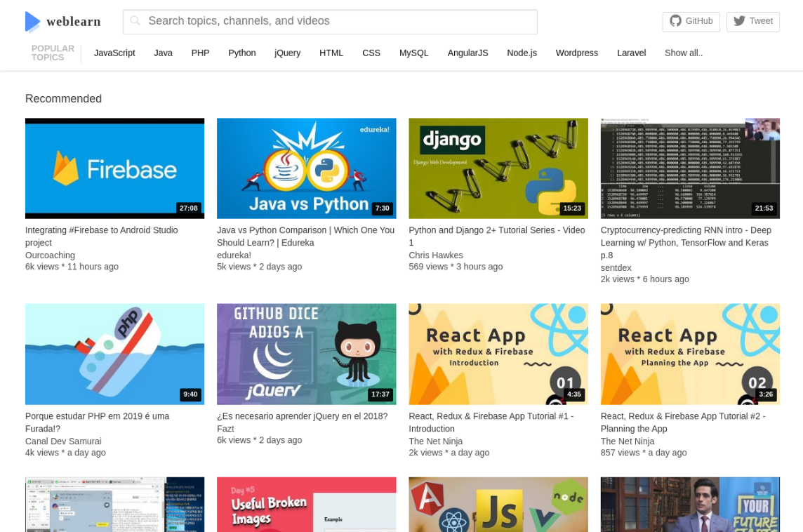Open the Firebase video thumbnail
This screenshot has width=803, height=532.
(x=114, y=168)
